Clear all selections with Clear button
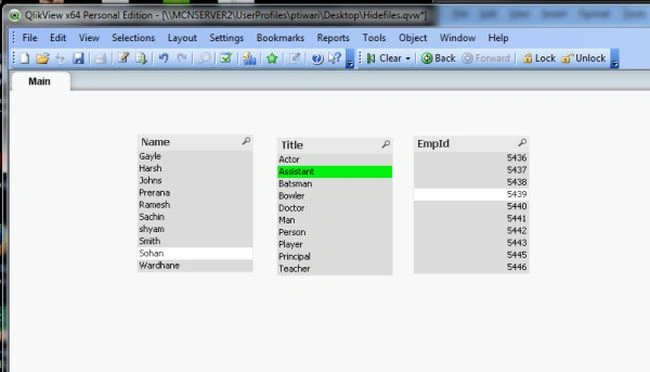This screenshot has height=372, width=650. pyautogui.click(x=385, y=58)
